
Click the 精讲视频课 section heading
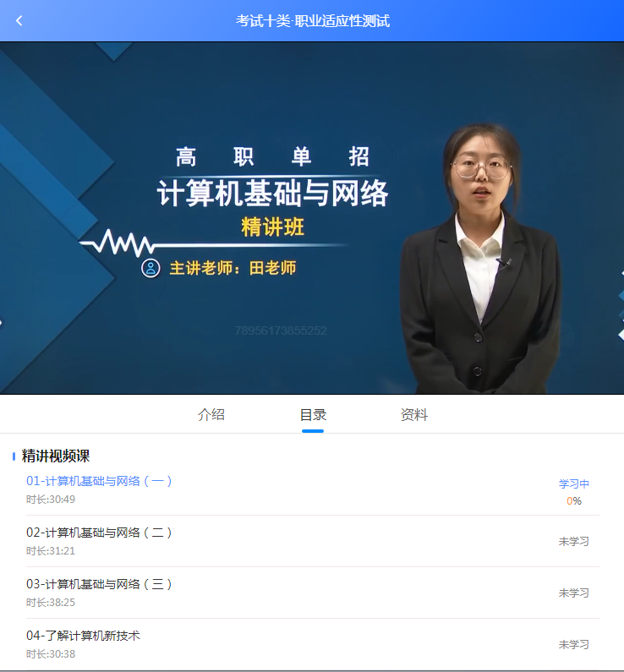[56, 456]
